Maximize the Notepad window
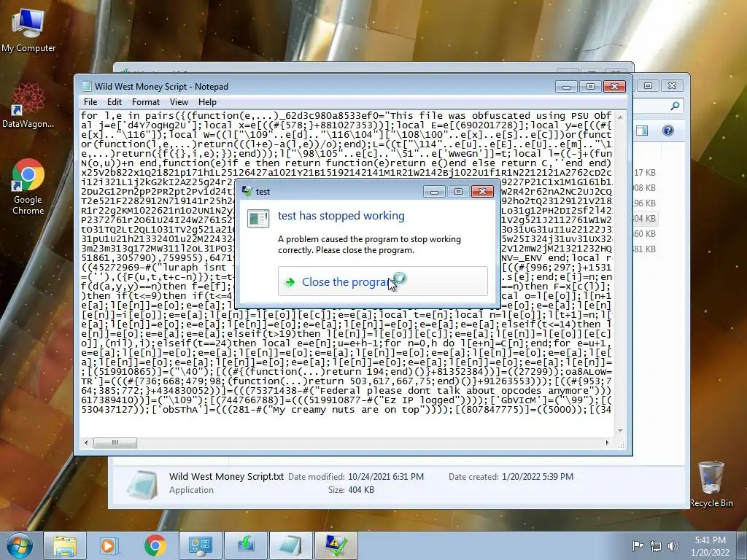Image resolution: width=747 pixels, height=560 pixels. coord(590,86)
